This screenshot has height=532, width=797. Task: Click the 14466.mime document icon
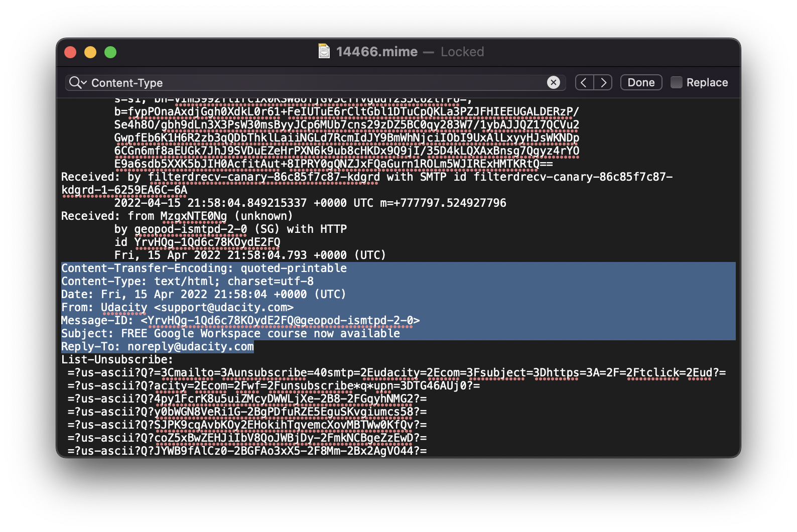[x=324, y=51]
